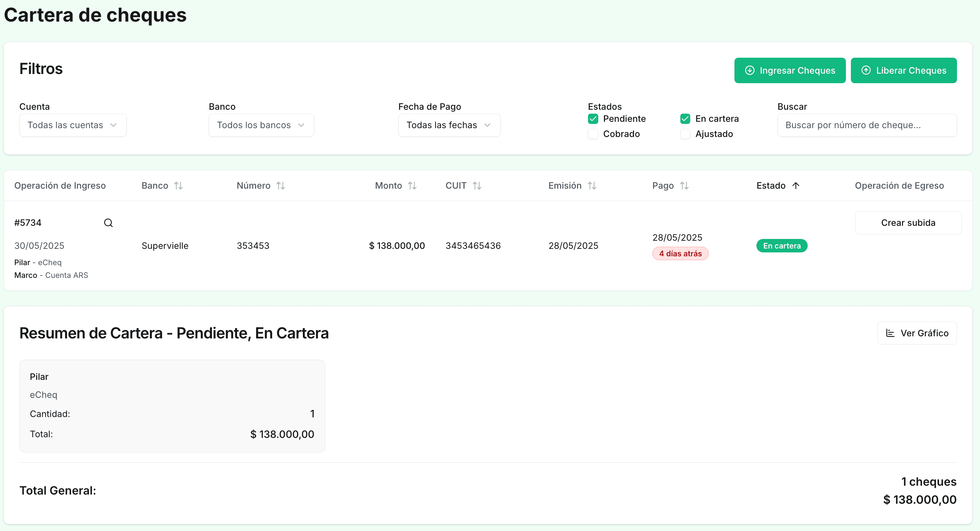Enable the Ajustado status filter
This screenshot has width=980, height=531.
click(686, 134)
